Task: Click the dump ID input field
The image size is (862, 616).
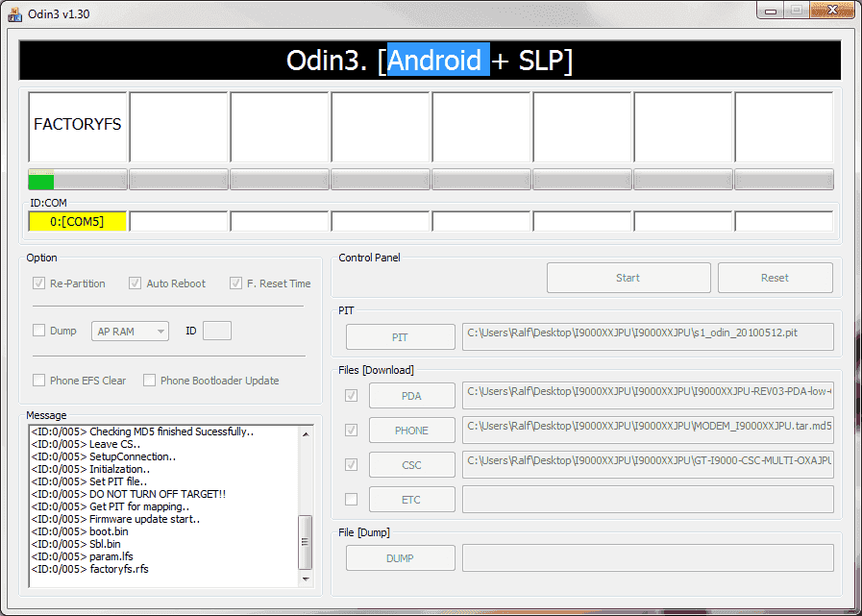Action: (x=217, y=332)
